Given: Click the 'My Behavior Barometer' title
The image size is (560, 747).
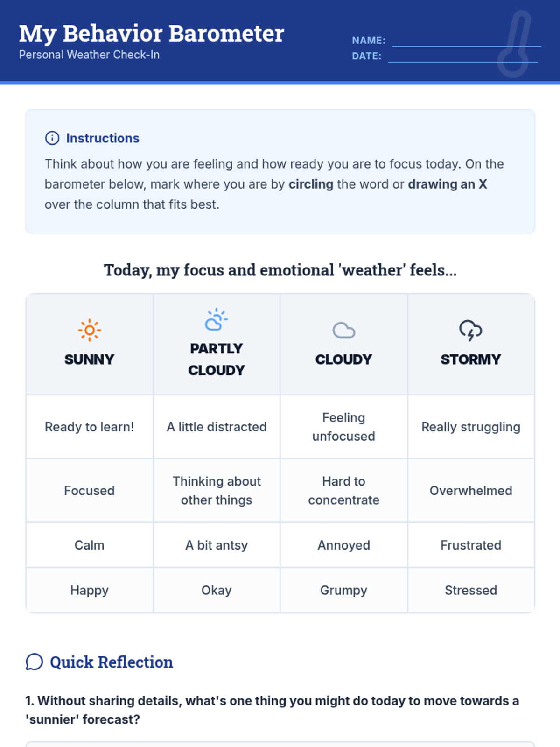Looking at the screenshot, I should click(151, 34).
